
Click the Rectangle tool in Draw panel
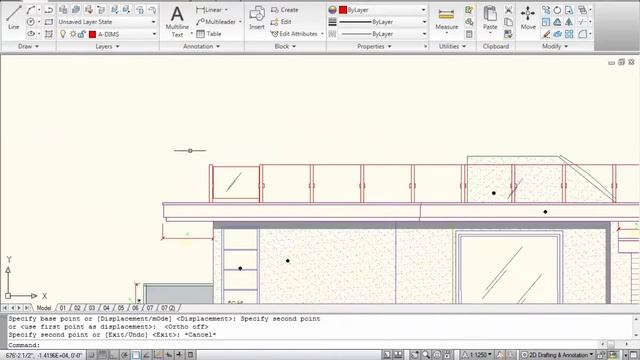click(49, 22)
